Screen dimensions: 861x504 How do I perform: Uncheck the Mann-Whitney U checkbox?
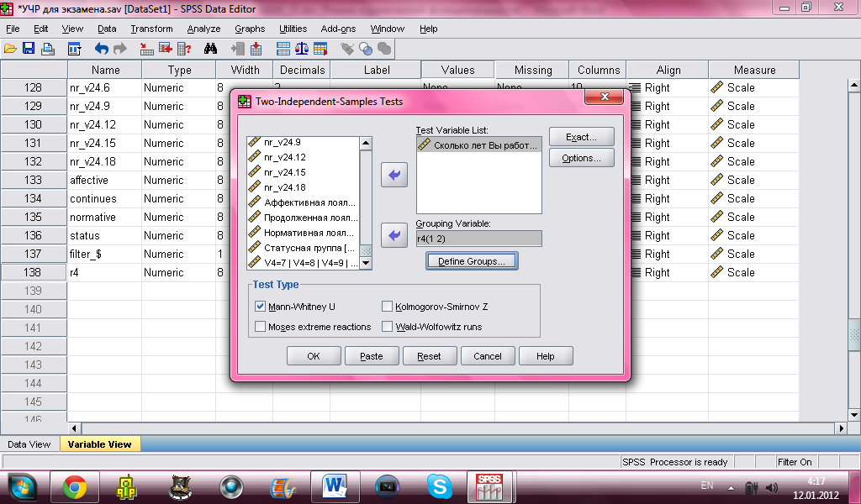click(261, 307)
